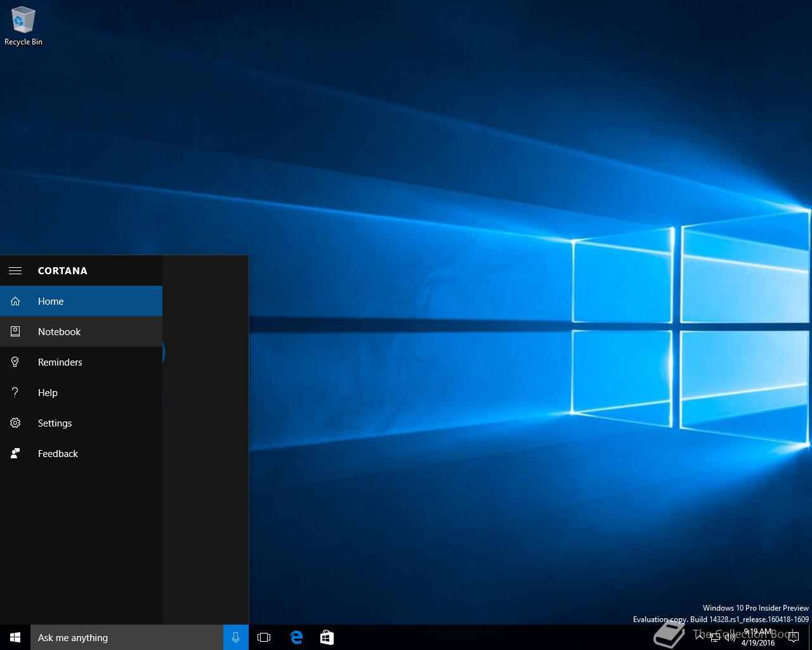This screenshot has height=650, width=812.
Task: Collapse Cortana's hamburger menu icon
Action: (x=15, y=270)
